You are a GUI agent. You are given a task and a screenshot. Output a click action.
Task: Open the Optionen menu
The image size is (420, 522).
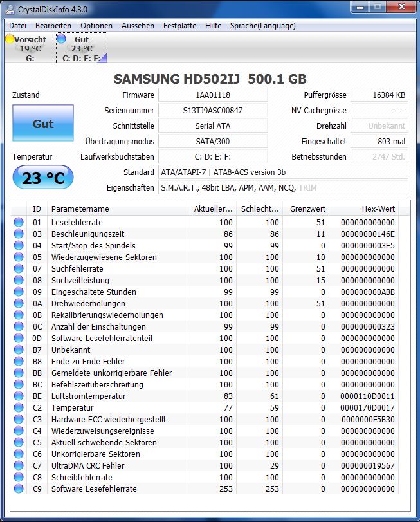click(96, 26)
